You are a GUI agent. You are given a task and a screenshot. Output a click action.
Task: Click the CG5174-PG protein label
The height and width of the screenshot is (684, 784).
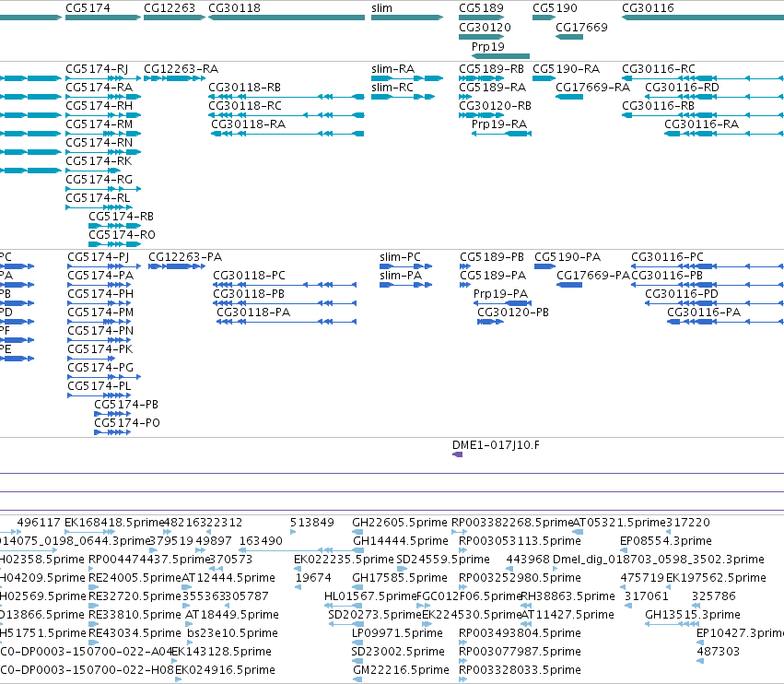click(100, 368)
